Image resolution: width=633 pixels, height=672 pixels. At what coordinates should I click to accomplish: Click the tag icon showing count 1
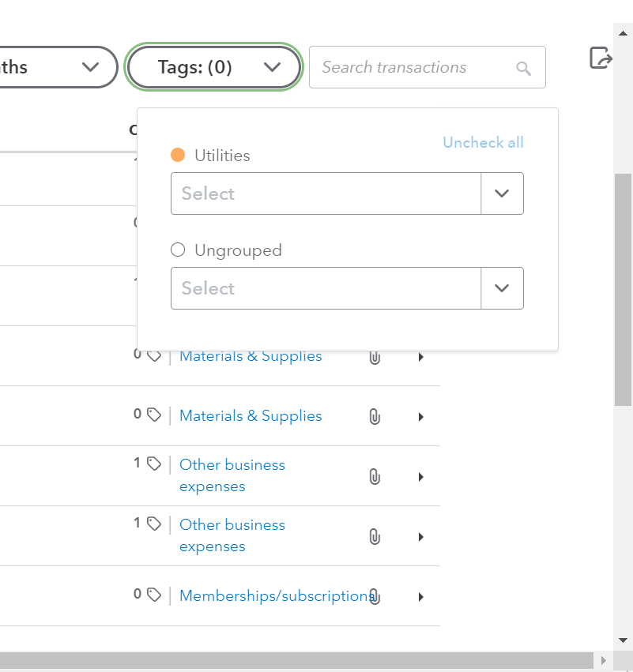[155, 463]
